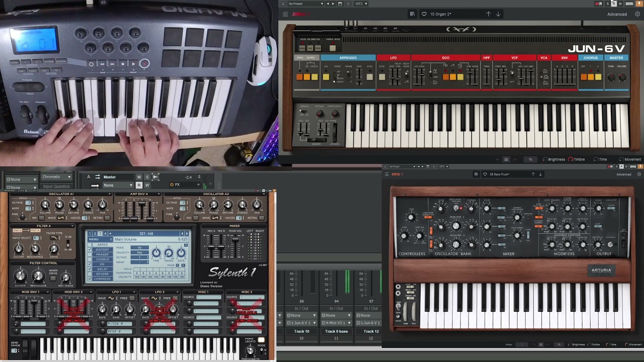The height and width of the screenshot is (362, 644).
Task: Click the Track 9 bass name field
Action: point(336,331)
